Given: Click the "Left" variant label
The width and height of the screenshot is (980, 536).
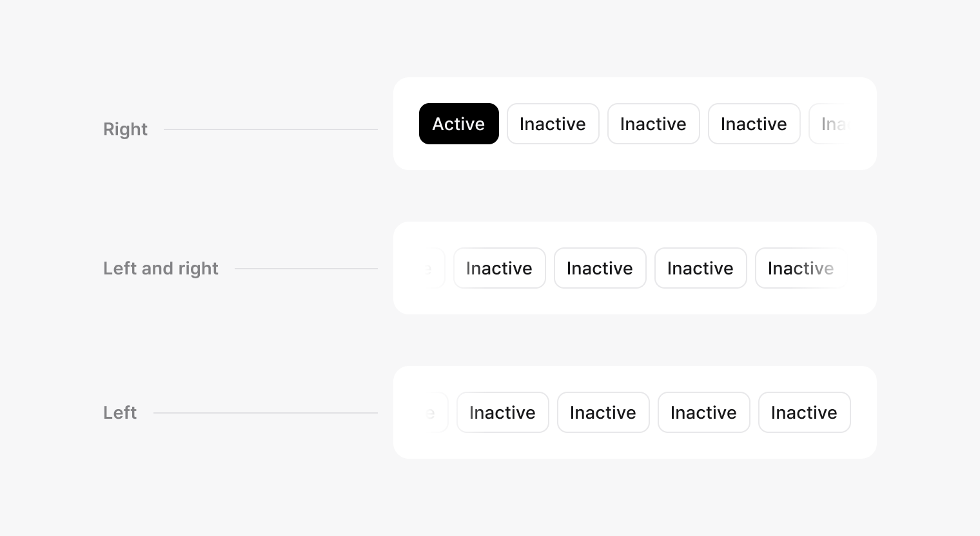Looking at the screenshot, I should [120, 413].
